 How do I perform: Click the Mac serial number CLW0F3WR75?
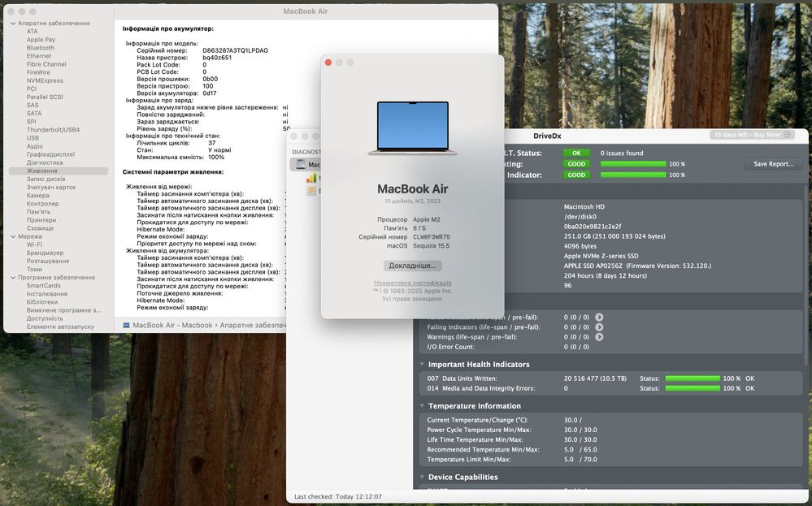pos(432,237)
